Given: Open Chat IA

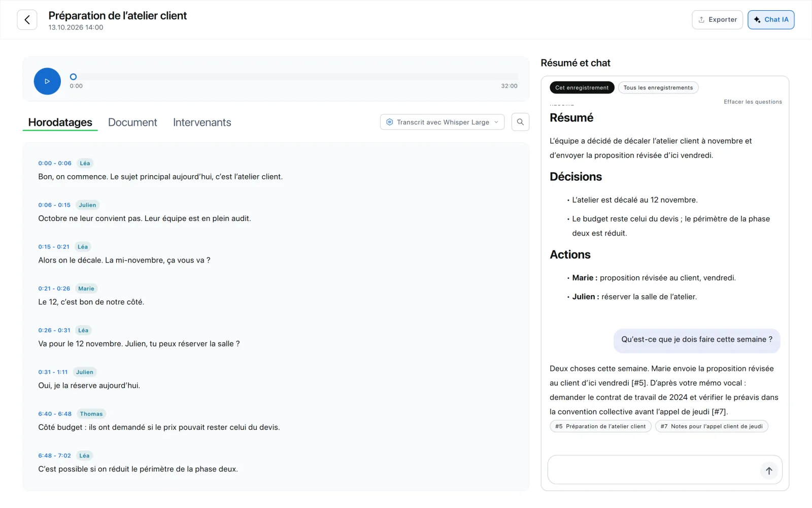Looking at the screenshot, I should tap(771, 20).
